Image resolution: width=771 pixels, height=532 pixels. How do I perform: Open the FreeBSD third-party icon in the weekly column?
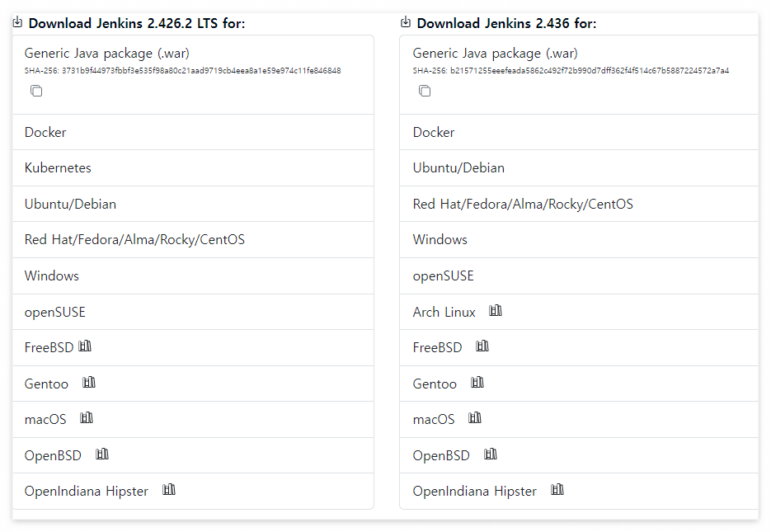click(482, 346)
